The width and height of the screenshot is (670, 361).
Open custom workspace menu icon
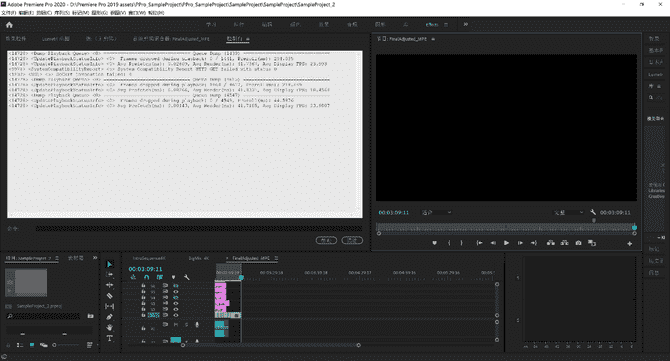[446, 25]
